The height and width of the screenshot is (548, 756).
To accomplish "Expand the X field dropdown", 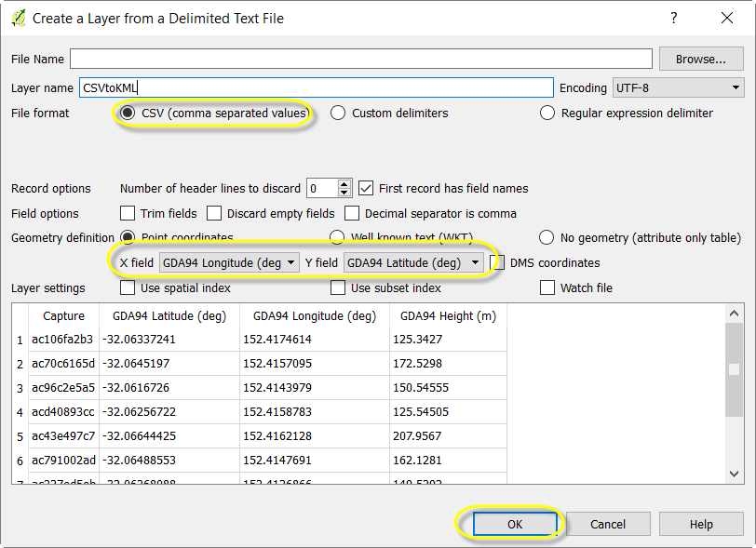I will 229,262.
